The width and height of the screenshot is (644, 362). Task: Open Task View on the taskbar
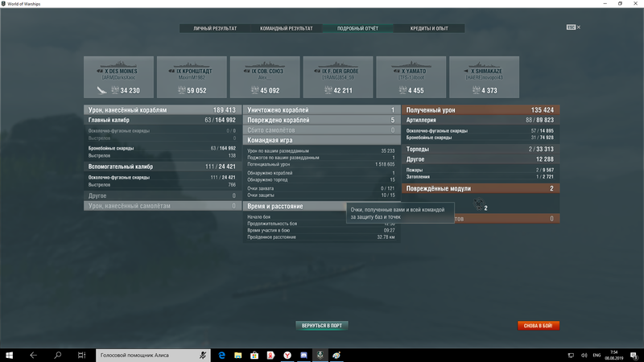(x=82, y=355)
